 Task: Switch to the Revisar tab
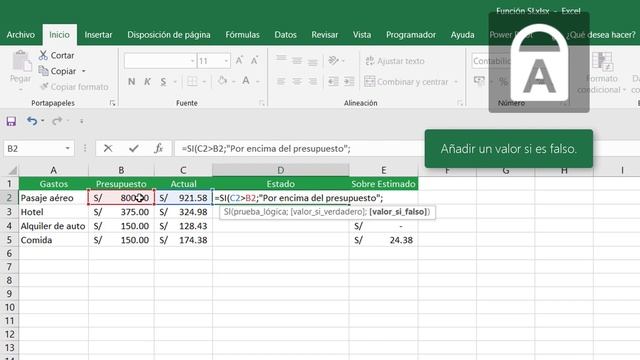pyautogui.click(x=324, y=35)
